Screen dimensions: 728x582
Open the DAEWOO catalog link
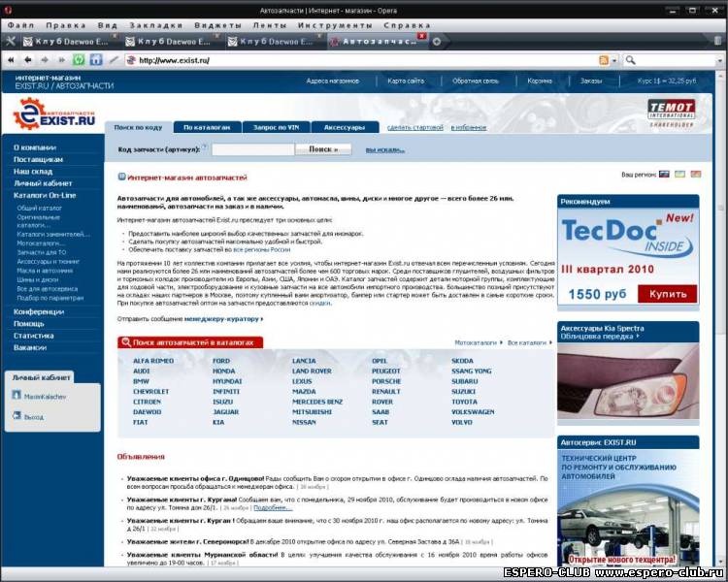[x=148, y=412]
